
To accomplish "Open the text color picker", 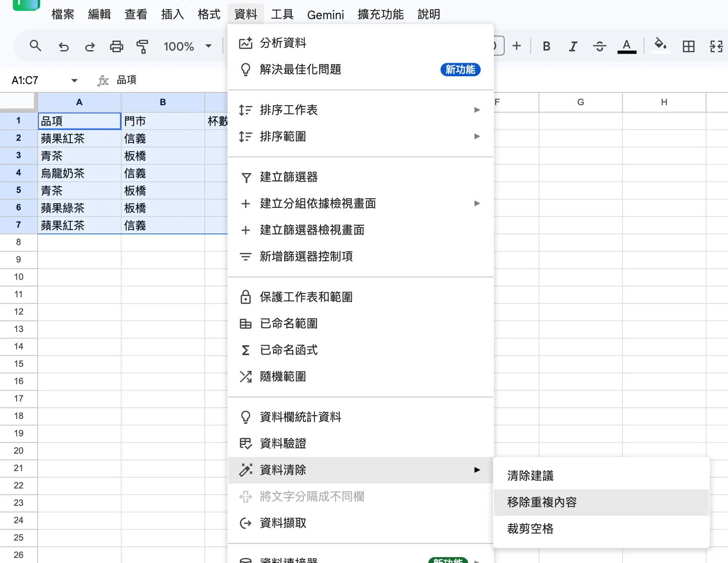I will [x=627, y=47].
